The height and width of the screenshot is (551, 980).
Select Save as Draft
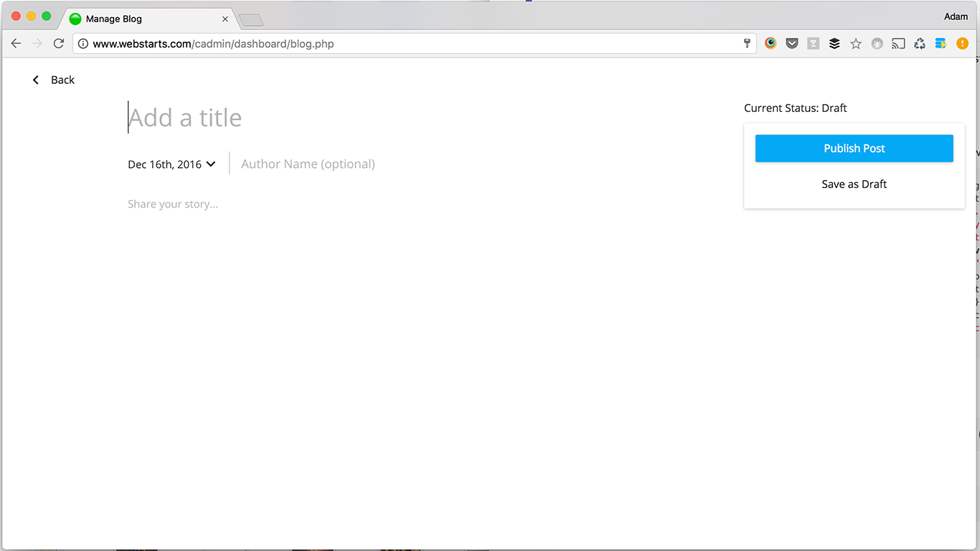tap(854, 184)
